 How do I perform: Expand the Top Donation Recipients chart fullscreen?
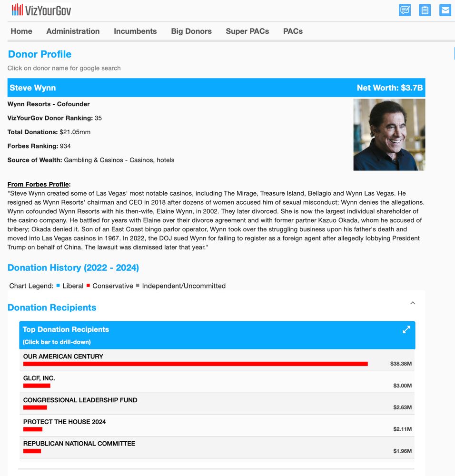[x=406, y=329]
